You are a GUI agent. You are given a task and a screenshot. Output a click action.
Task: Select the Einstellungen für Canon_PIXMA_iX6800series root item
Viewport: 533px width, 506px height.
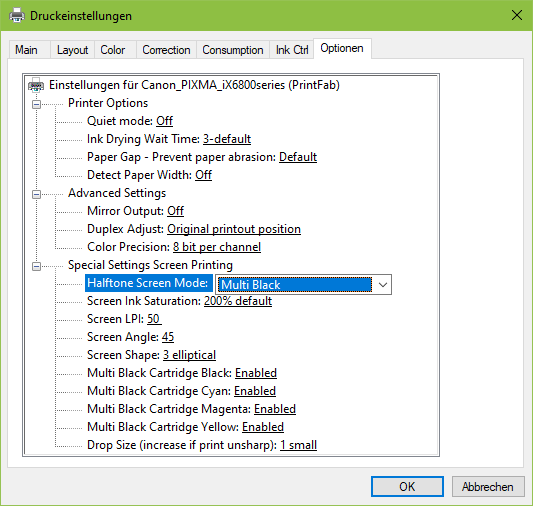click(x=194, y=85)
